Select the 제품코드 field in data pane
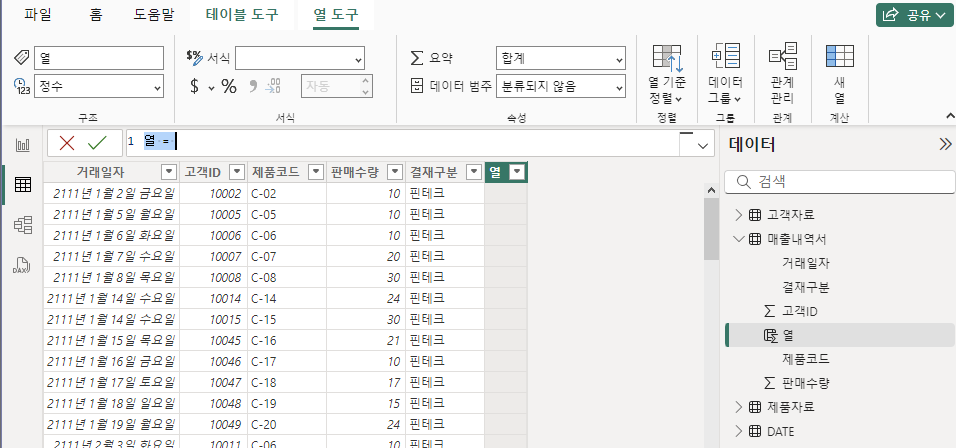Screen dimensions: 956x448 click(x=805, y=359)
